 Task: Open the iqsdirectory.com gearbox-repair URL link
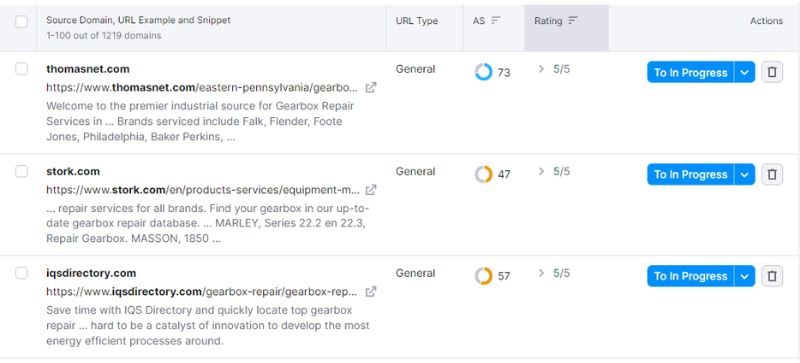[x=202, y=292]
